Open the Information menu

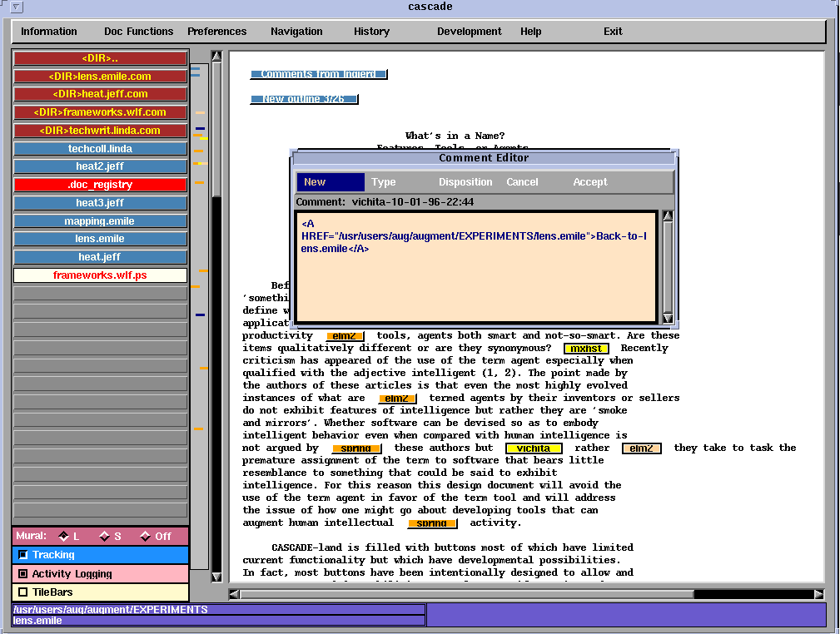pos(49,32)
